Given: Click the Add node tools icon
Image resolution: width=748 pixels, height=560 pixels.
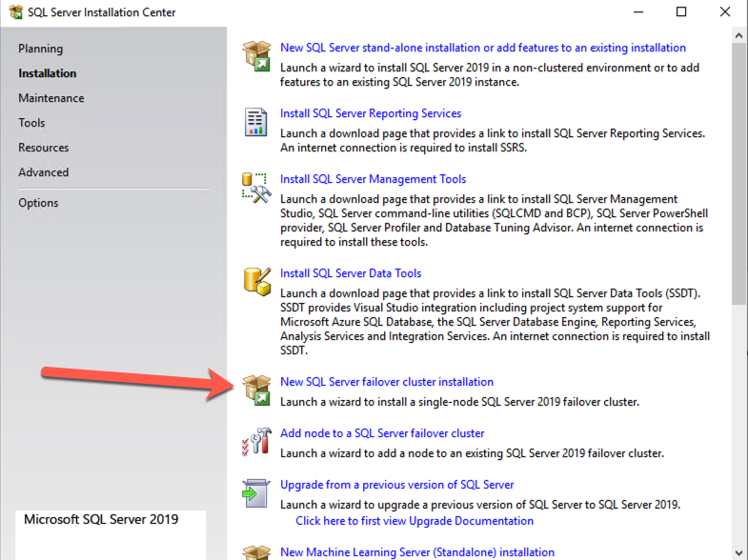Looking at the screenshot, I should click(256, 441).
